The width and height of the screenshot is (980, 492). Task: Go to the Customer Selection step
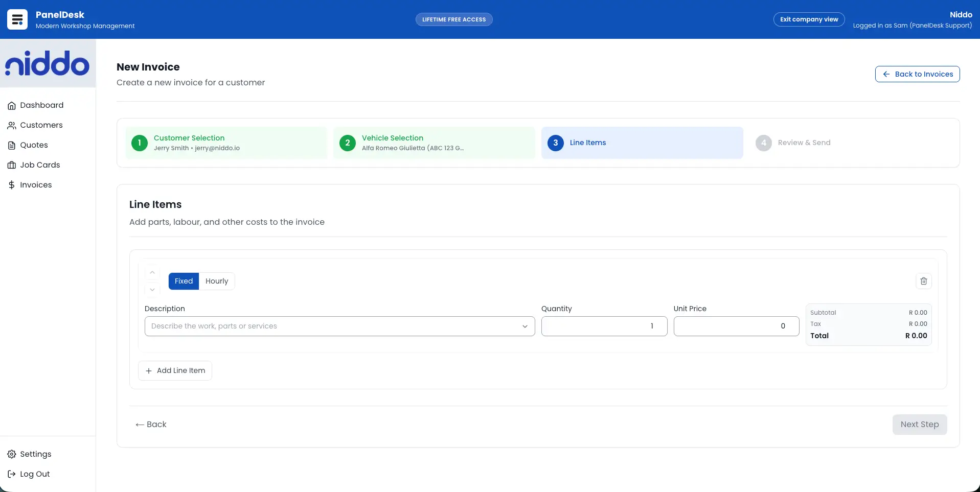[x=226, y=143]
